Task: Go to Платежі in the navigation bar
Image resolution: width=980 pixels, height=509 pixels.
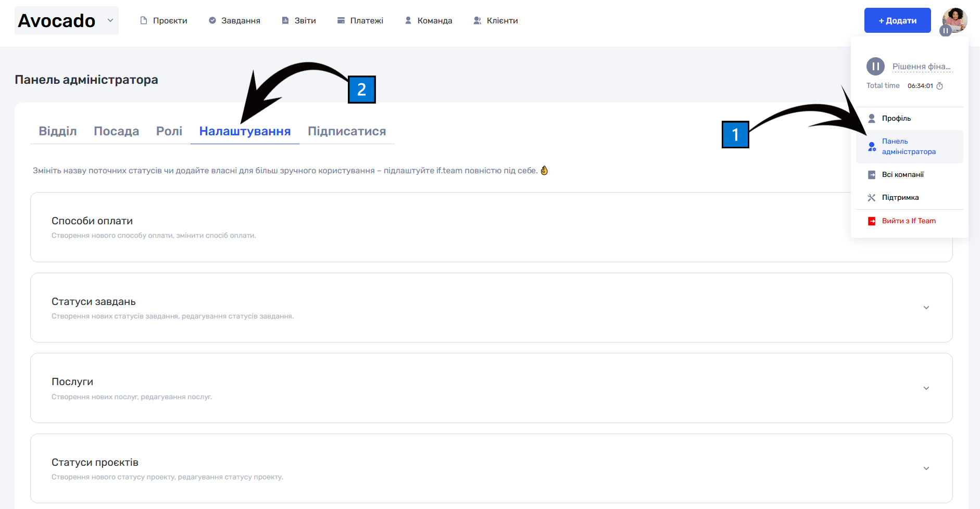Action: click(x=360, y=21)
